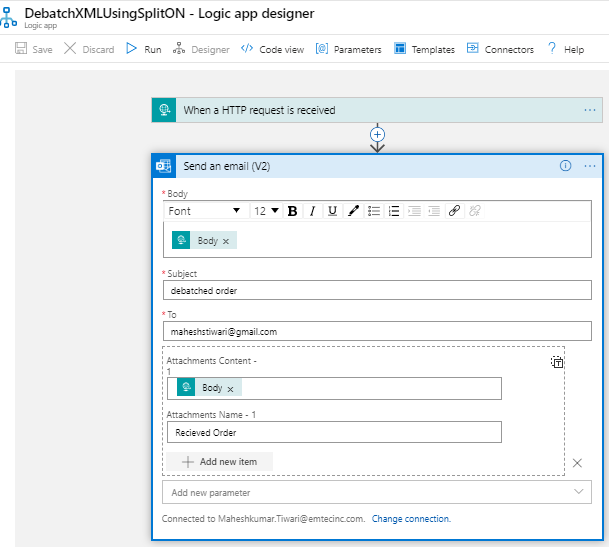Toggle italic formatting

312,211
